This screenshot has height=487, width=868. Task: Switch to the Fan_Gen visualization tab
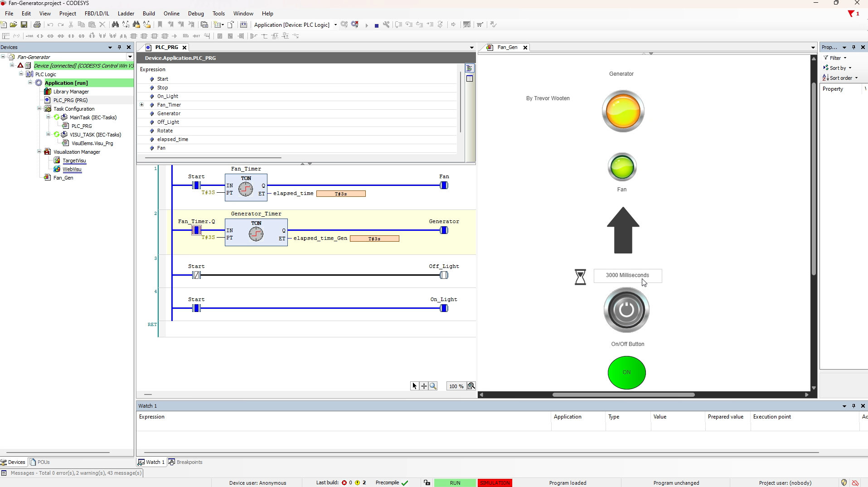coord(507,47)
